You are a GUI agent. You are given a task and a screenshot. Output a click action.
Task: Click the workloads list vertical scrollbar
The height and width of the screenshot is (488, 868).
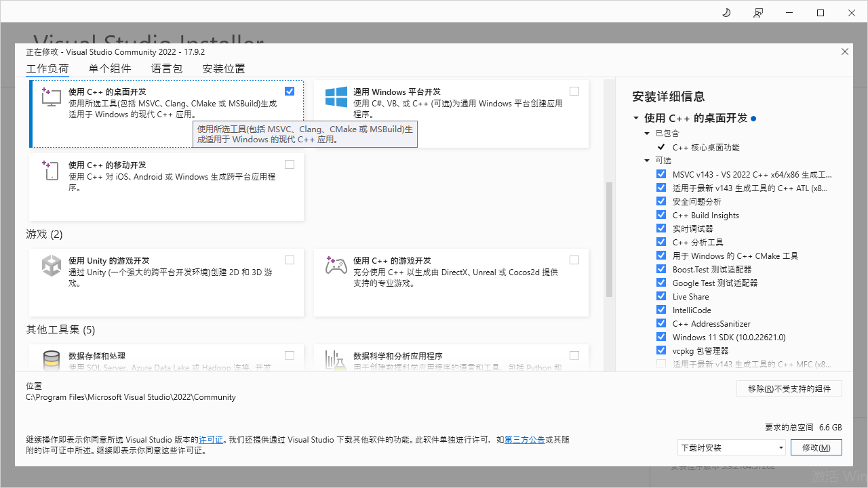[x=609, y=239]
